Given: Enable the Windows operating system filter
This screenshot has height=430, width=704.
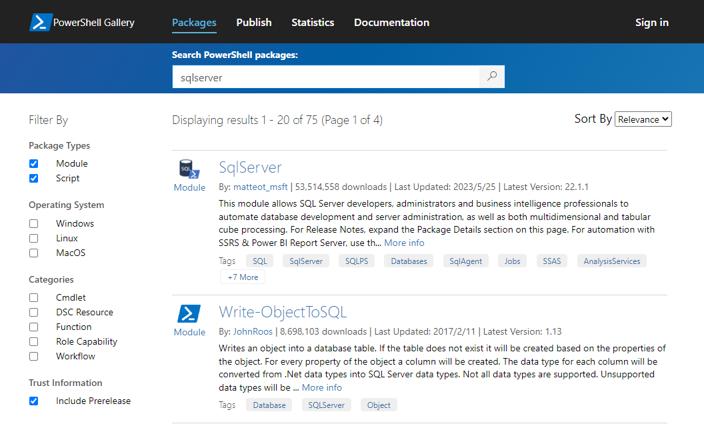Looking at the screenshot, I should coord(34,223).
